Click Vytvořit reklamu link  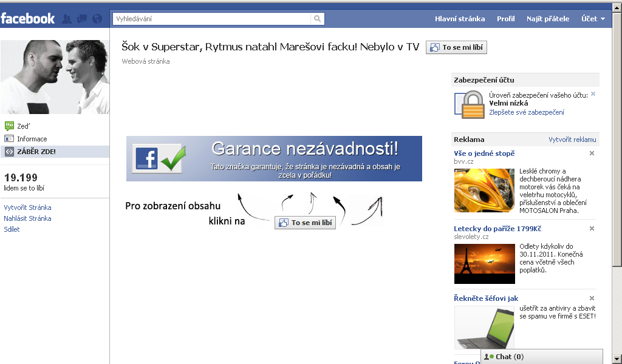coord(572,140)
